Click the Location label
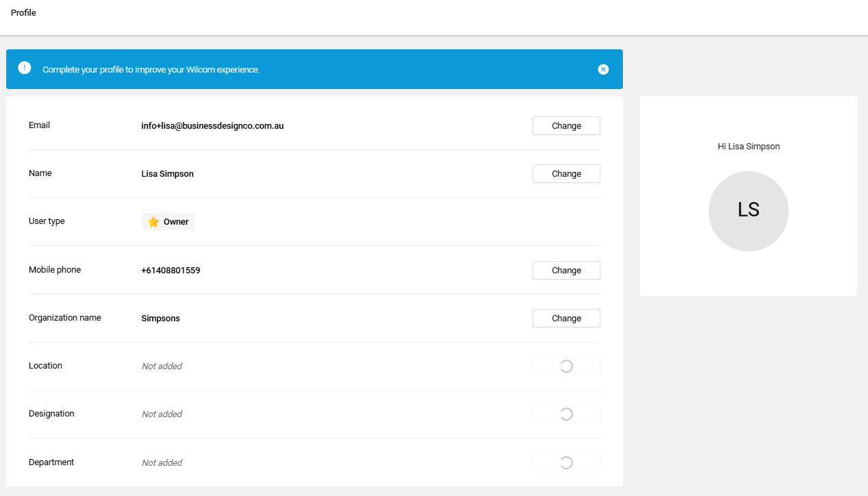Image resolution: width=868 pixels, height=496 pixels. pyautogui.click(x=45, y=366)
